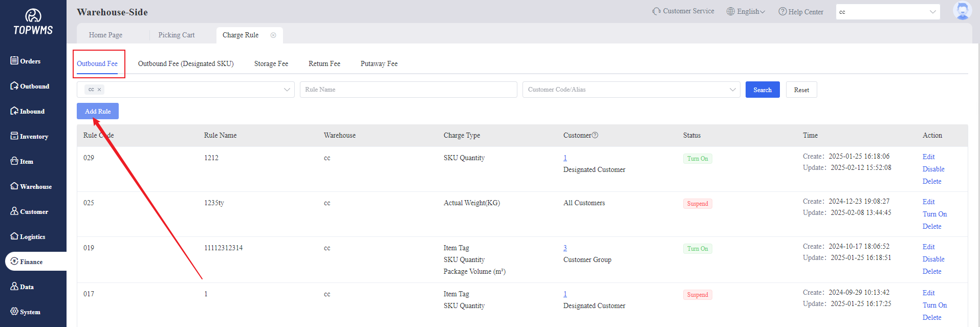
Task: Click the TOPWMS logo icon
Action: click(x=33, y=16)
